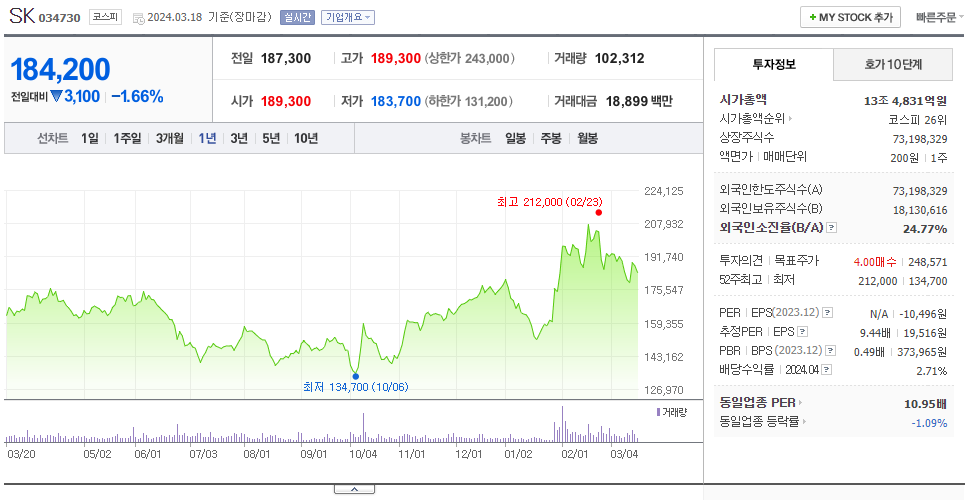Click the 목표주가 label
Screen dimensions: 968x500
(796, 260)
